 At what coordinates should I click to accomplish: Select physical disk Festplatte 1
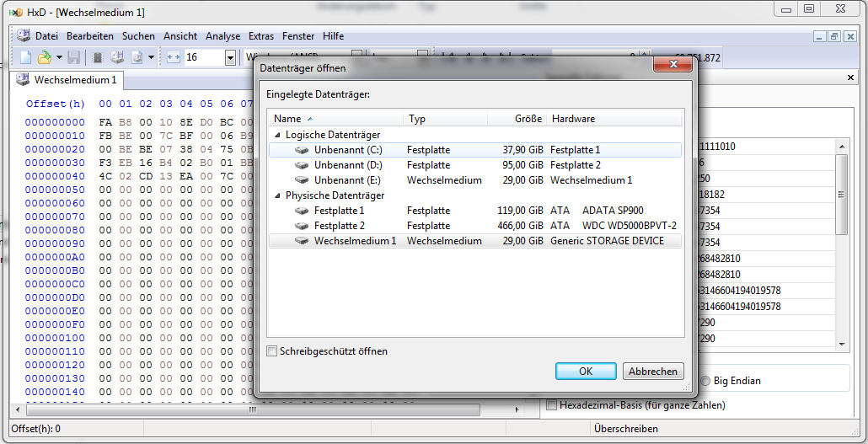click(x=475, y=211)
